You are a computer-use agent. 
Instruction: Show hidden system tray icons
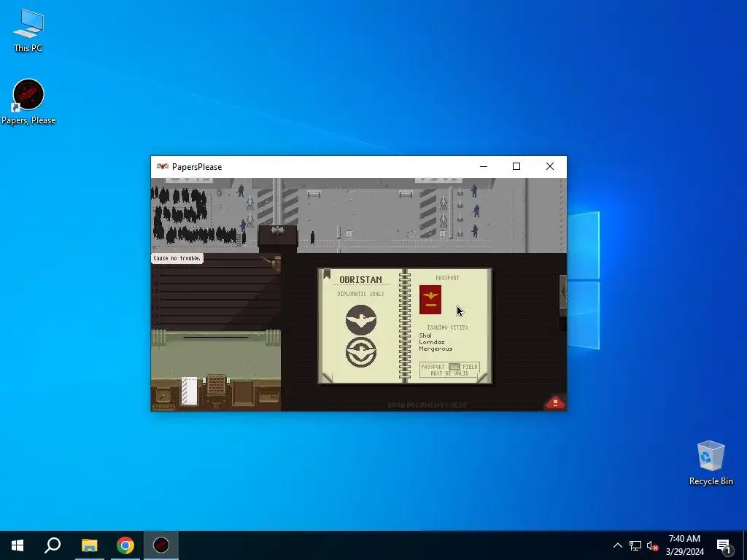pos(617,545)
